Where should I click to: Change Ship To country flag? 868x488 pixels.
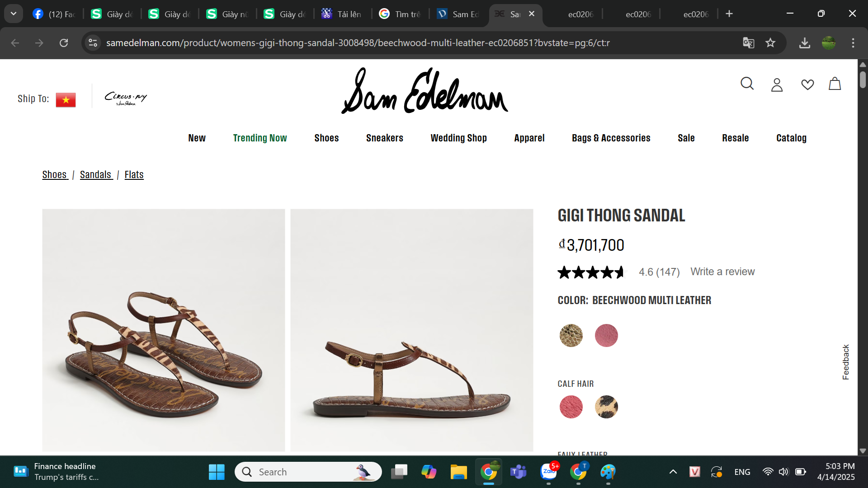tap(66, 99)
